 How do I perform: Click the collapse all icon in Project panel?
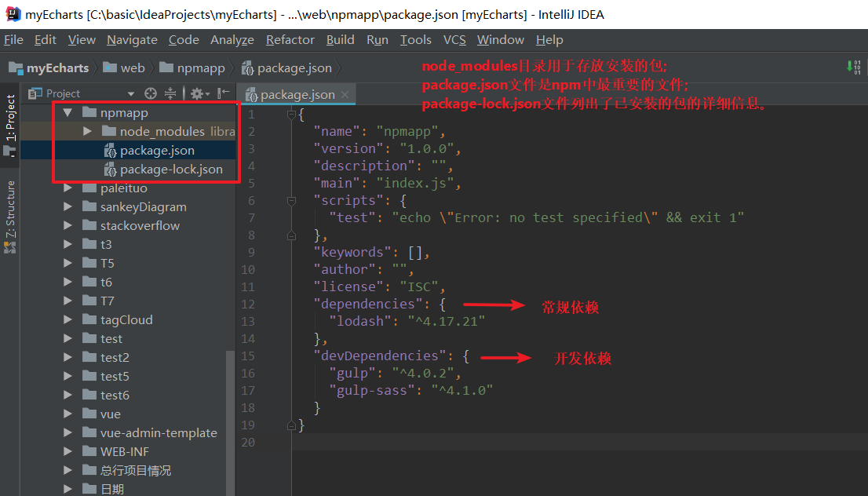click(x=170, y=93)
